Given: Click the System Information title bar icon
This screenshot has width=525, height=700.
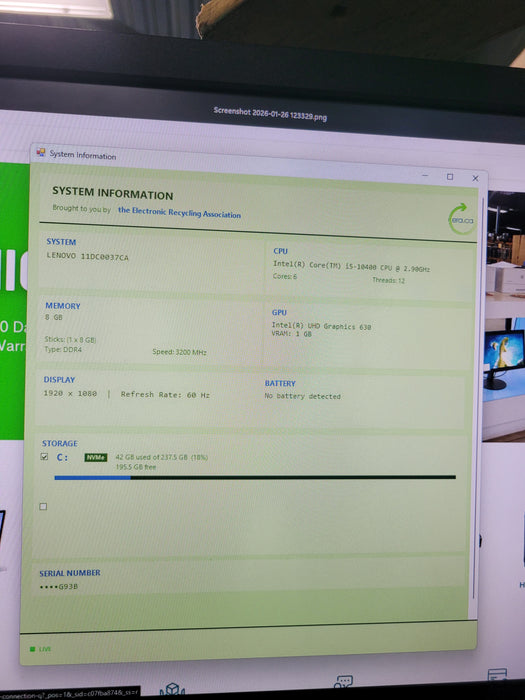Looking at the screenshot, I should pyautogui.click(x=41, y=153).
